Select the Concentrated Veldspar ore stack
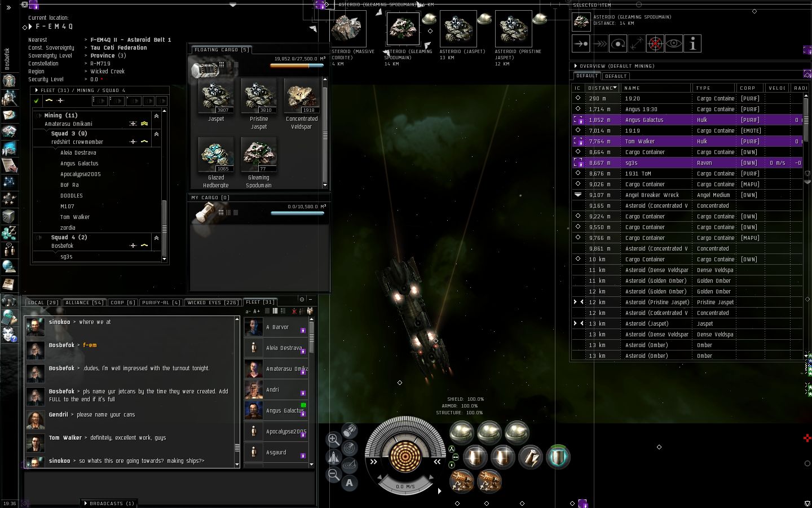Viewport: 812px width, 508px height. click(302, 104)
